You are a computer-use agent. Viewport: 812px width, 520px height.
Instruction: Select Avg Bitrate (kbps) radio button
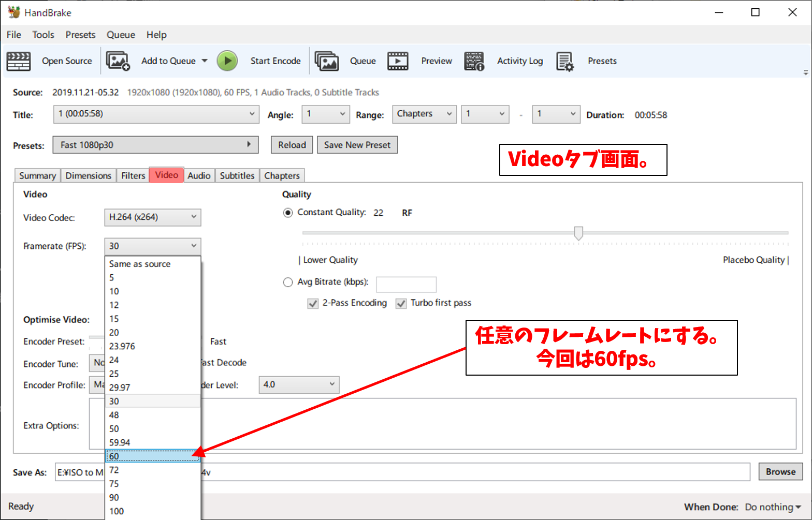[x=287, y=282]
